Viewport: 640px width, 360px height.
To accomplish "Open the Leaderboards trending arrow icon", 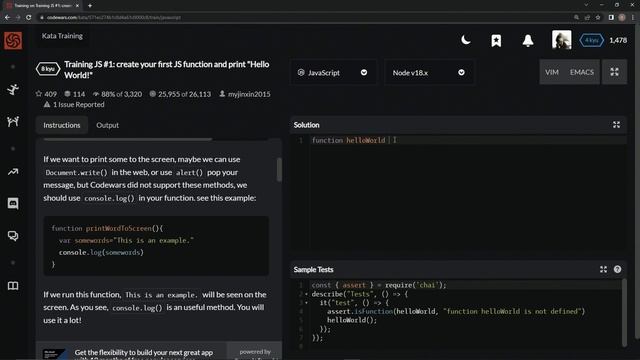I will tap(13, 172).
